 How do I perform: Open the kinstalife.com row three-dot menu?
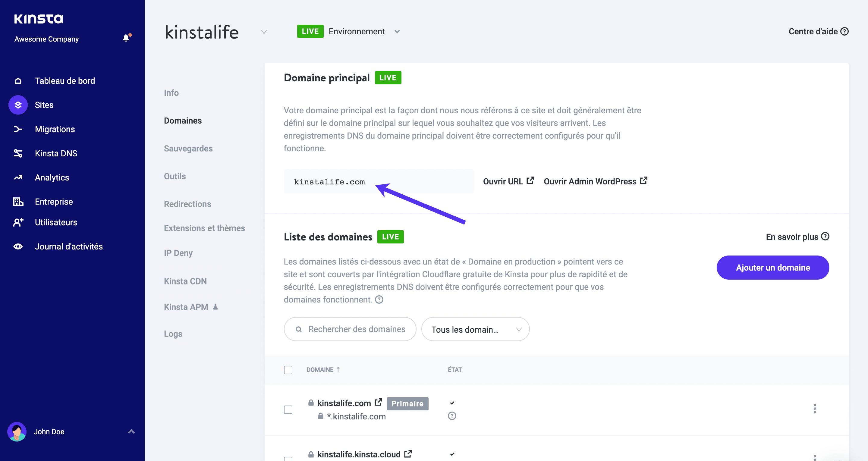pyautogui.click(x=815, y=409)
